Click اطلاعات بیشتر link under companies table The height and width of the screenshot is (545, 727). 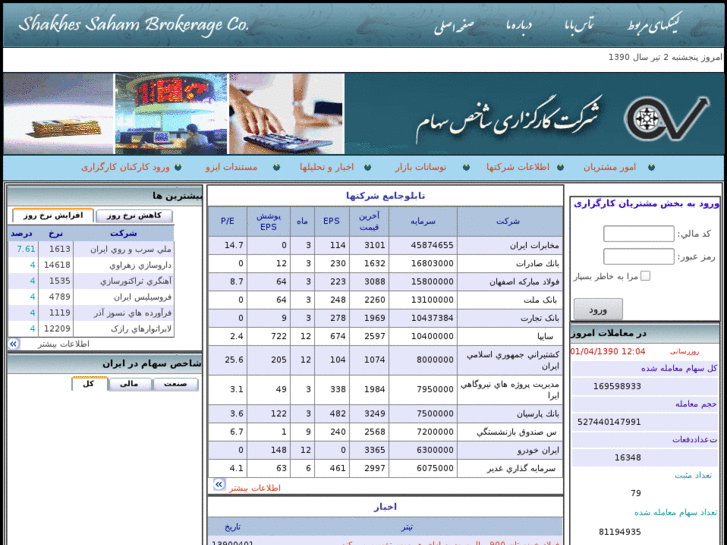pyautogui.click(x=255, y=488)
